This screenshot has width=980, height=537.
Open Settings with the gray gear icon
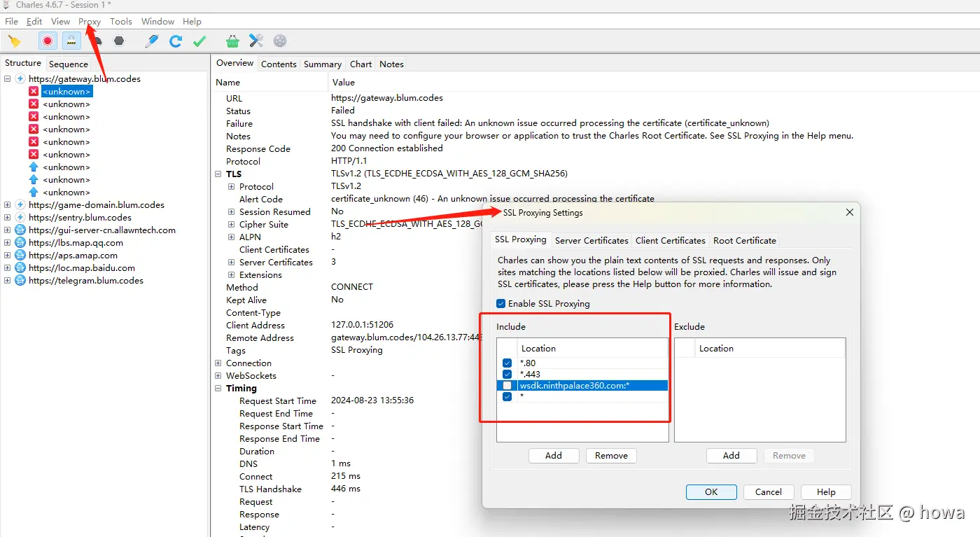[x=280, y=41]
